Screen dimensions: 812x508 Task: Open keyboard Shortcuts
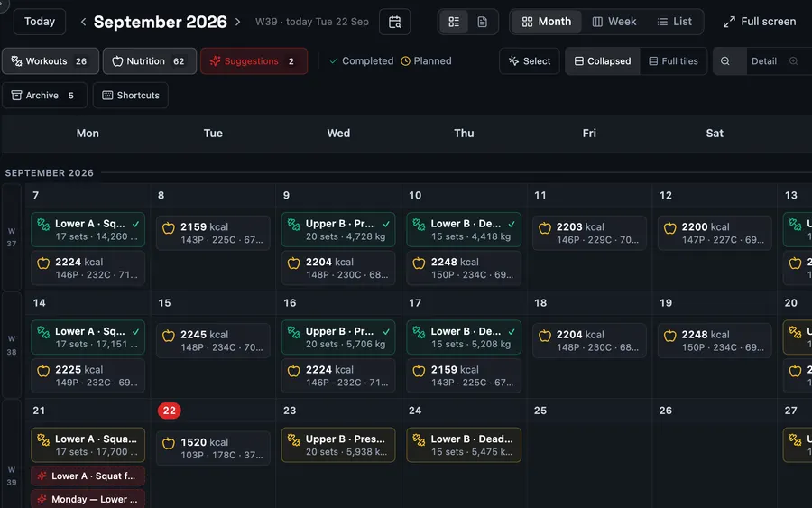[x=131, y=96]
